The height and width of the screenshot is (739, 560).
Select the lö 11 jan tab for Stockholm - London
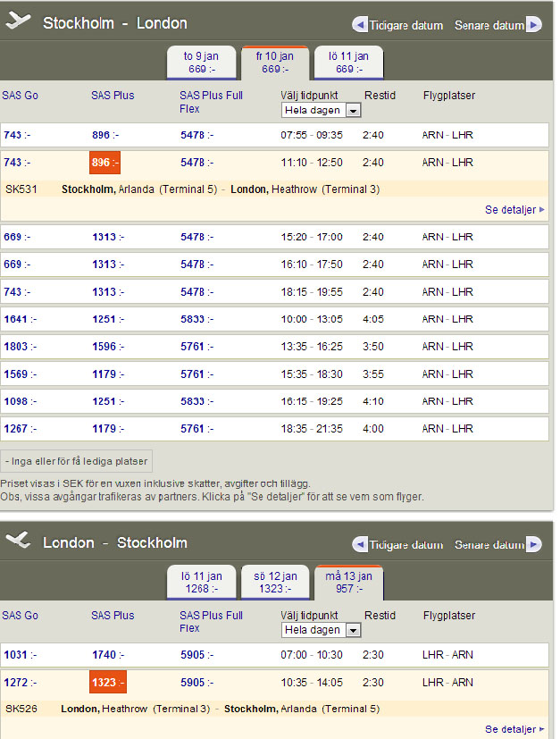click(x=347, y=62)
